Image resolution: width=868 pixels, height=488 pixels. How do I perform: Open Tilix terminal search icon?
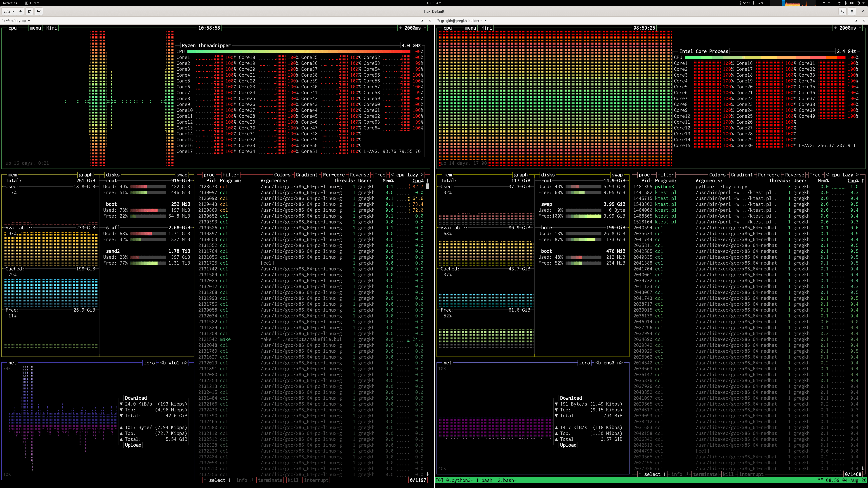click(842, 11)
